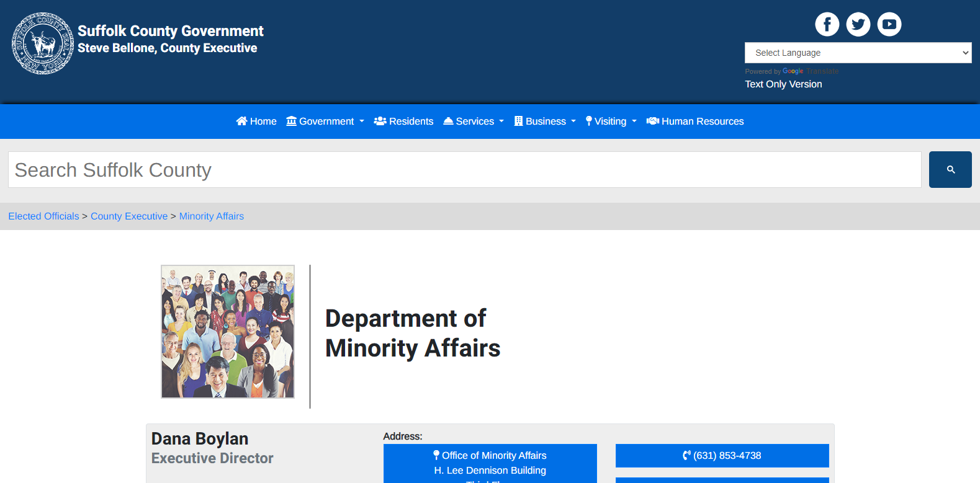Open the YouTube social media icon
This screenshot has height=483, width=980.
(889, 24)
